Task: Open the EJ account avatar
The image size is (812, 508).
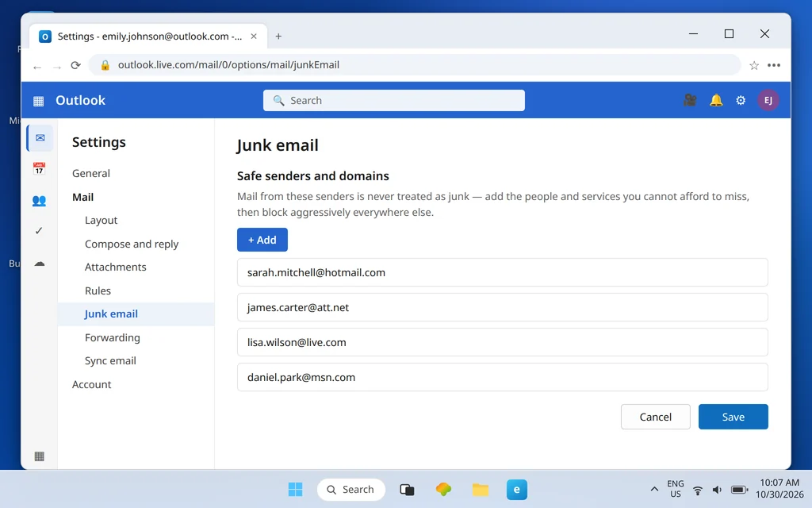Action: (768, 100)
